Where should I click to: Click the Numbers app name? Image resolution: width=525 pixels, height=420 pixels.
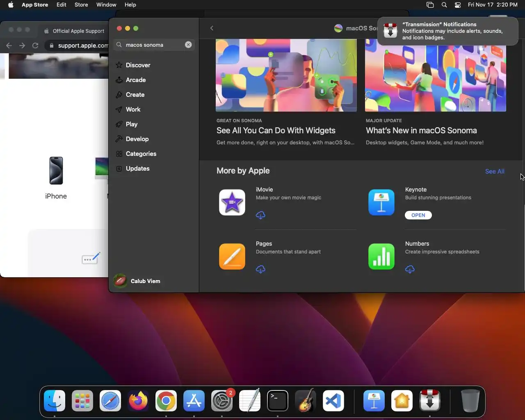pyautogui.click(x=417, y=244)
